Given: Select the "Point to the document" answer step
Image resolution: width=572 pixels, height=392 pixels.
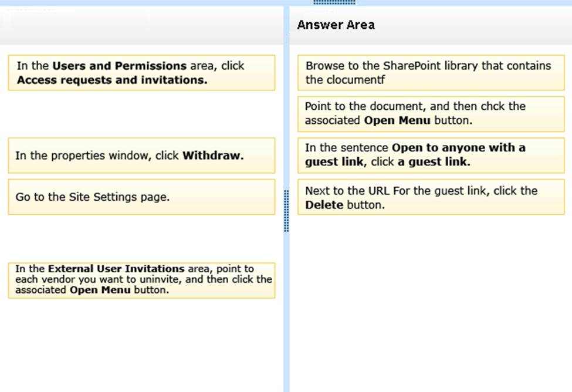Looking at the screenshot, I should coord(431,114).
